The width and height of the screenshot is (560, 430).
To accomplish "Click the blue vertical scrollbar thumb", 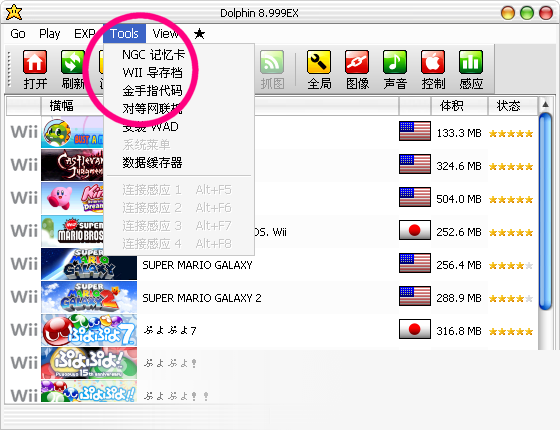I will (545, 211).
